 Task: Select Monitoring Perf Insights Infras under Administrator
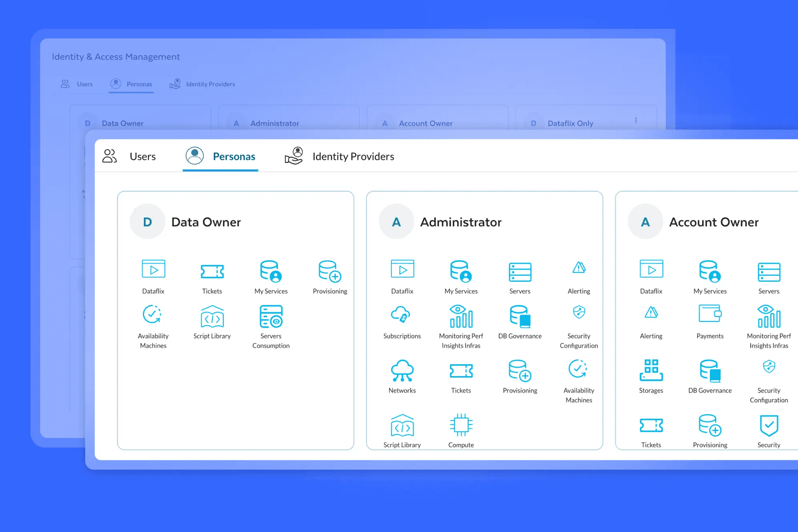point(461,316)
